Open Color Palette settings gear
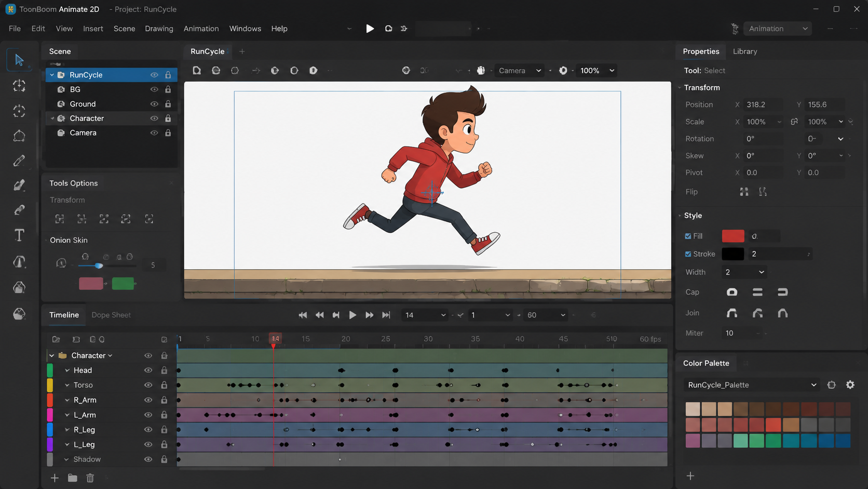868x489 pixels. [x=850, y=385]
